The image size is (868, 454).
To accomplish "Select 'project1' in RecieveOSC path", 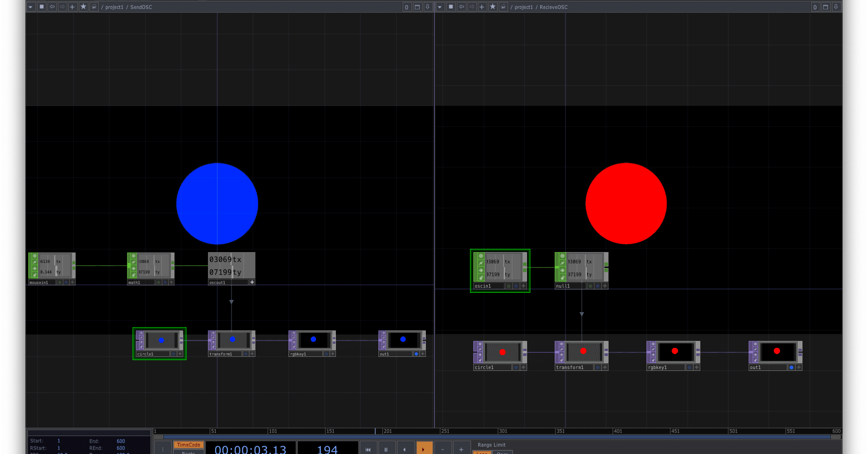I will 524,7.
